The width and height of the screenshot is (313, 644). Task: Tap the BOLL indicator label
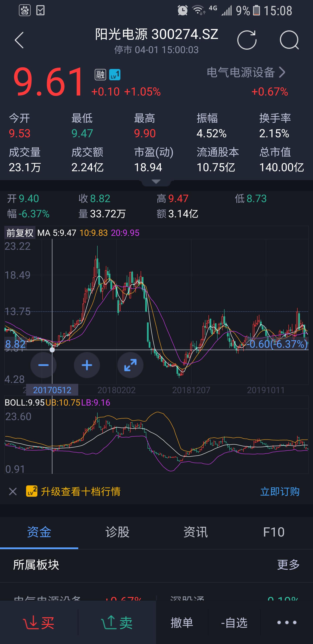coord(25,402)
